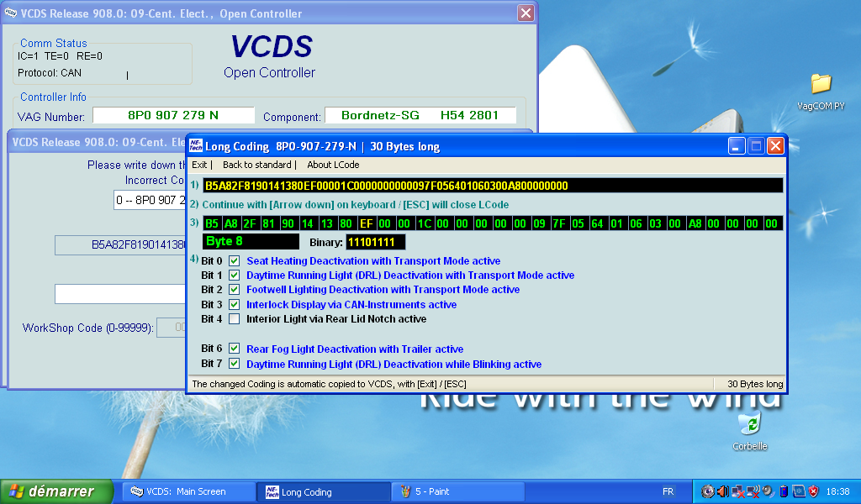The image size is (861, 504).
Task: Select byte 2F in byte row
Action: point(250,223)
